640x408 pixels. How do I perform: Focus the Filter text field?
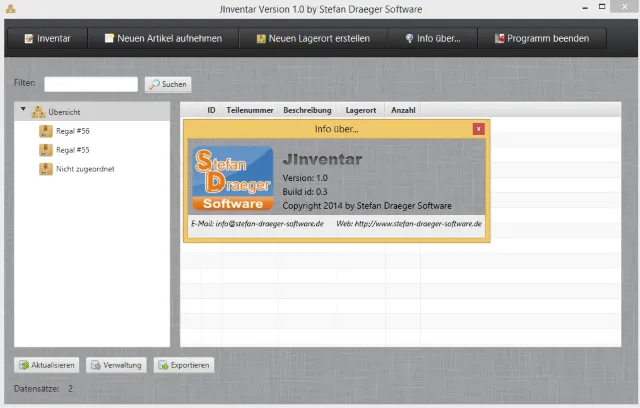click(91, 84)
